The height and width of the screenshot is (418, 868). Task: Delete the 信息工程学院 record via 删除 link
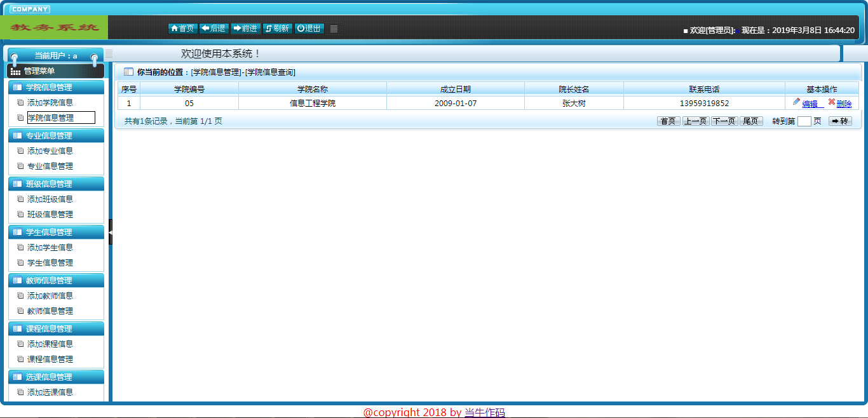[844, 104]
